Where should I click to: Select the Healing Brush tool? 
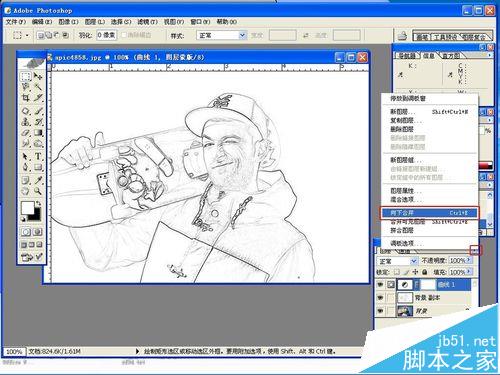tap(26, 111)
